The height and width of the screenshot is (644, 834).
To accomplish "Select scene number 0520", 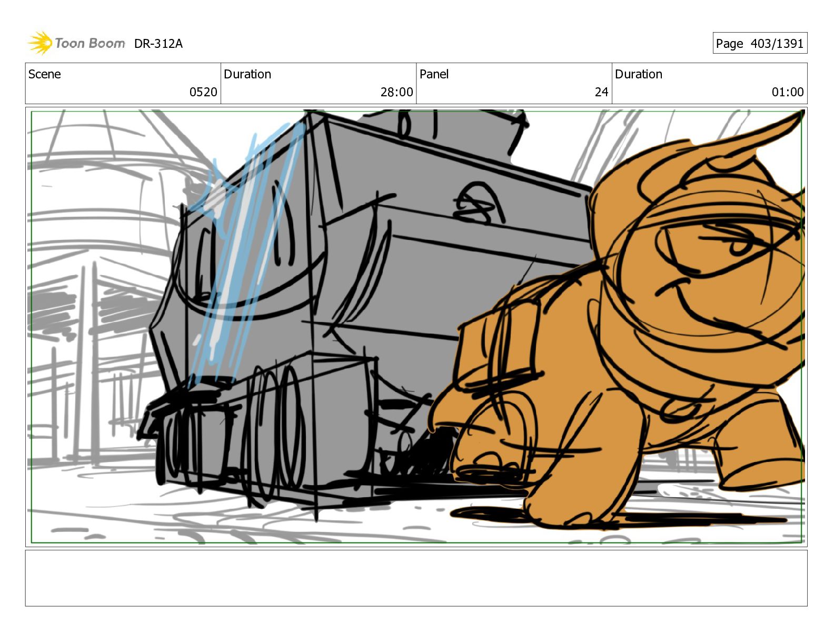I will [203, 92].
